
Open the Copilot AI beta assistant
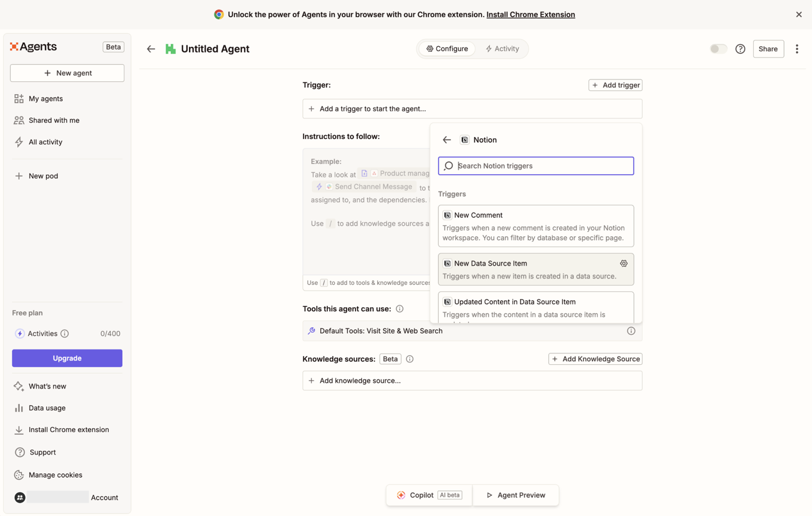(429, 495)
